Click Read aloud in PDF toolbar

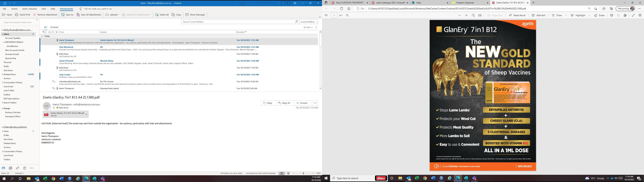517,15
